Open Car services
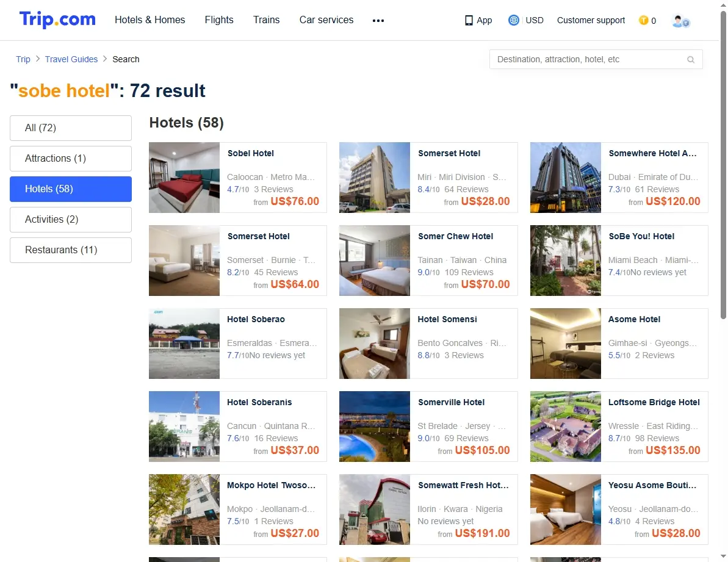Image resolution: width=728 pixels, height=562 pixels. [x=326, y=20]
